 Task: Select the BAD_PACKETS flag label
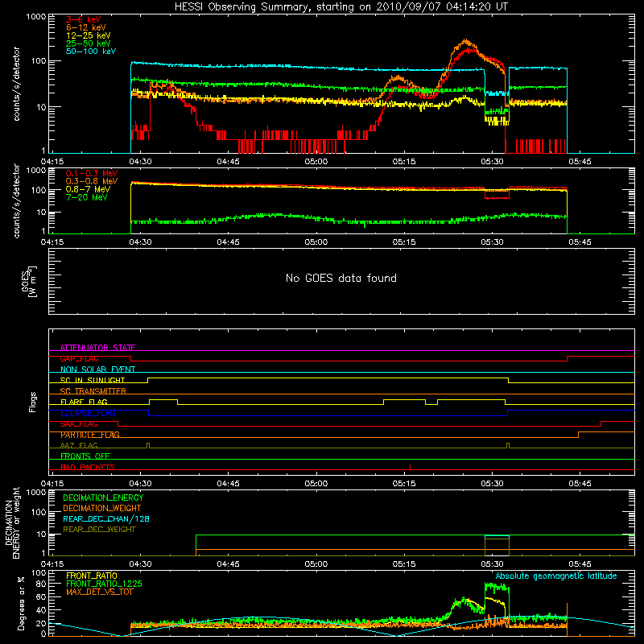click(88, 467)
